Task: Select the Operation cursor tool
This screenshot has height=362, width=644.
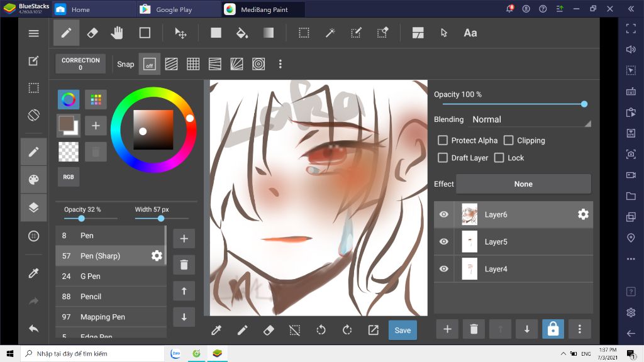Action: point(444,33)
